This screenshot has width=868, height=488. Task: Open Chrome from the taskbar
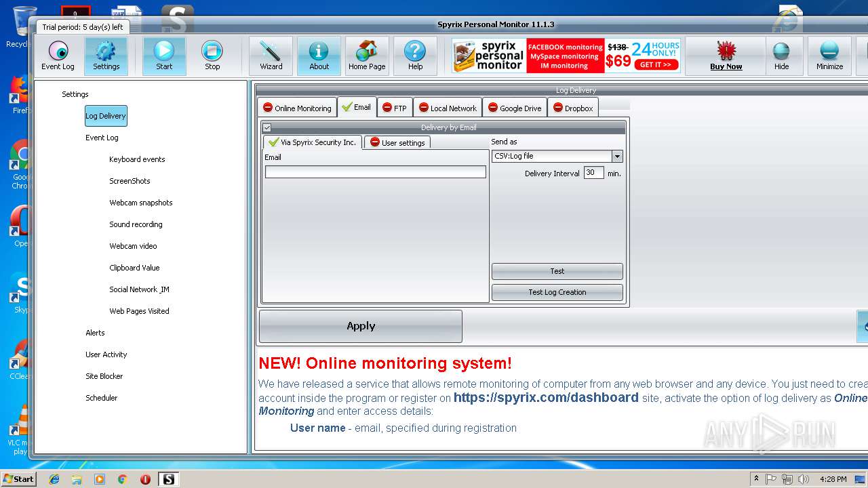coord(122,479)
